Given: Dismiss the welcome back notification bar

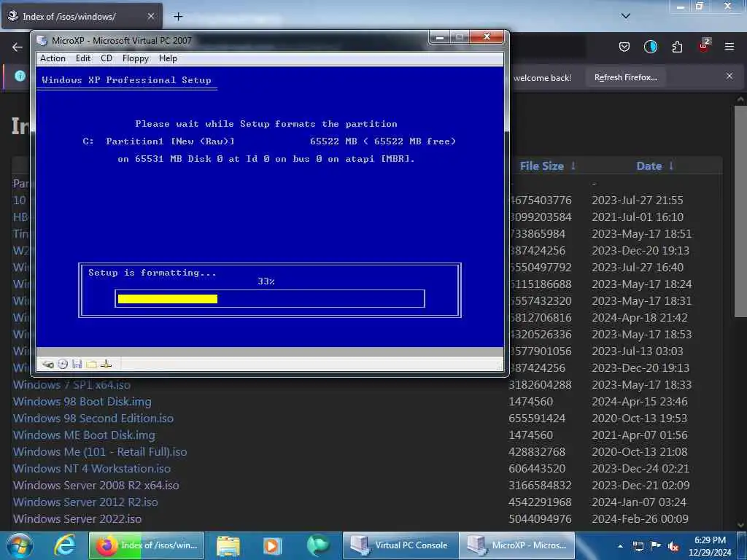Looking at the screenshot, I should pos(729,76).
